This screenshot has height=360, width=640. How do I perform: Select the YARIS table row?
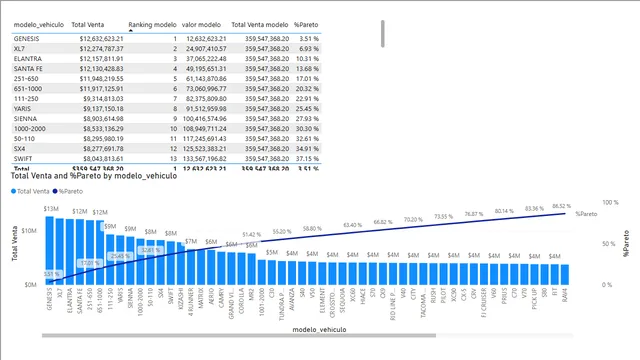coord(166,109)
